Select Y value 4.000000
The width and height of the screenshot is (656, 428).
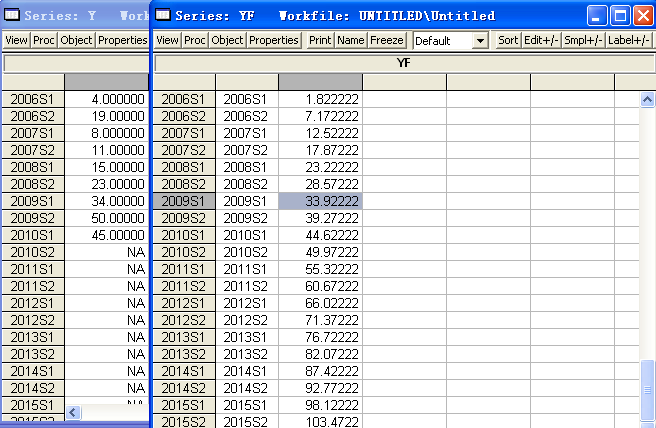pos(107,99)
